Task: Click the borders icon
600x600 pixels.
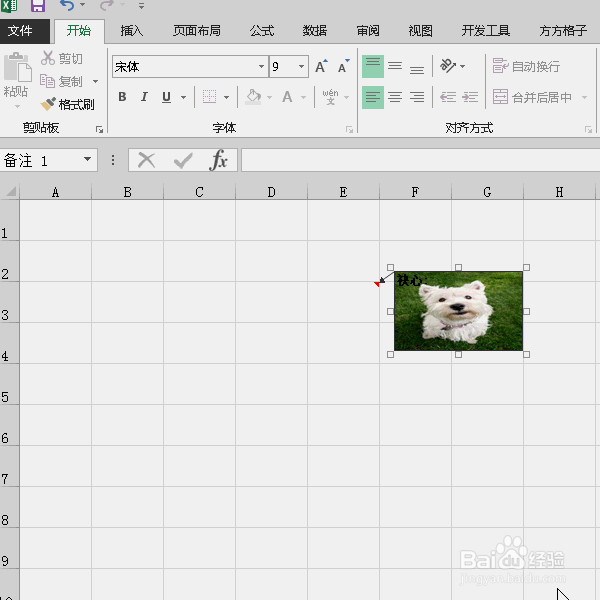Action: (x=209, y=97)
